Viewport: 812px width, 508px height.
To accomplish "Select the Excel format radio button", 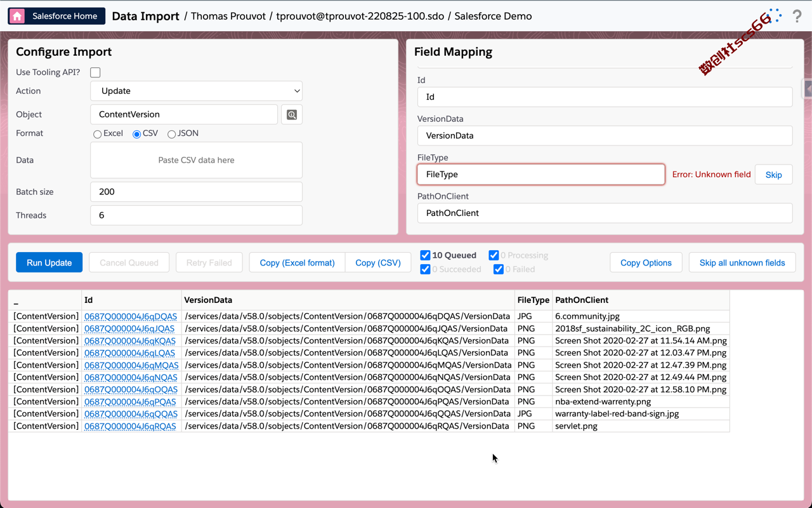I will (x=97, y=134).
